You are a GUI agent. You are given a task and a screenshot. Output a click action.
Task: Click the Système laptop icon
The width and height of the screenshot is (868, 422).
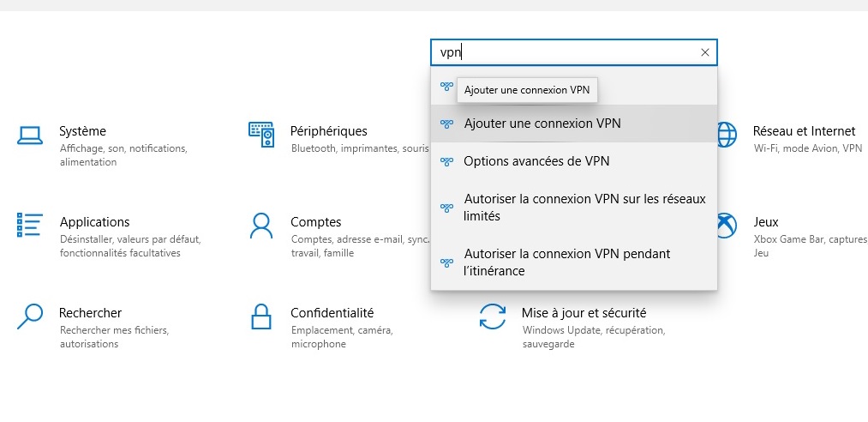click(29, 134)
